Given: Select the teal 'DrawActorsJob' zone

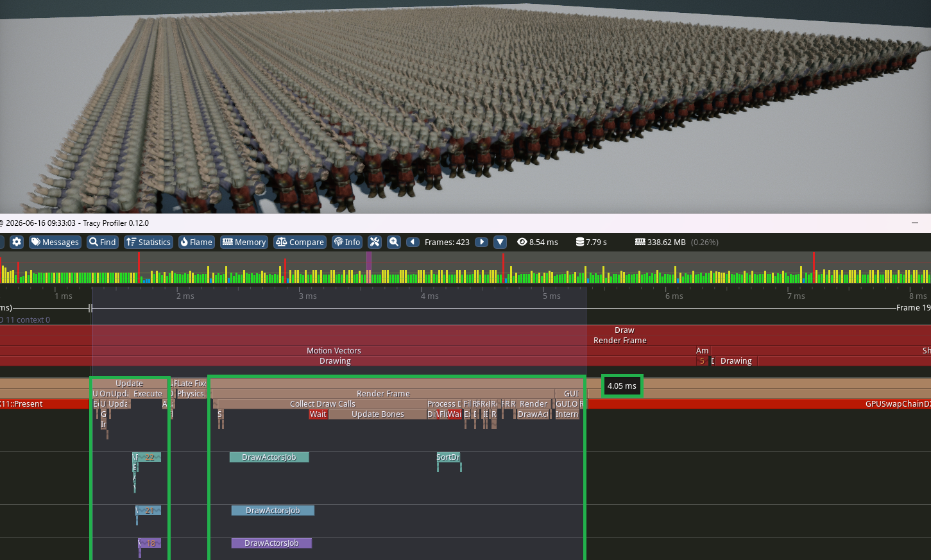Looking at the screenshot, I should tap(269, 457).
